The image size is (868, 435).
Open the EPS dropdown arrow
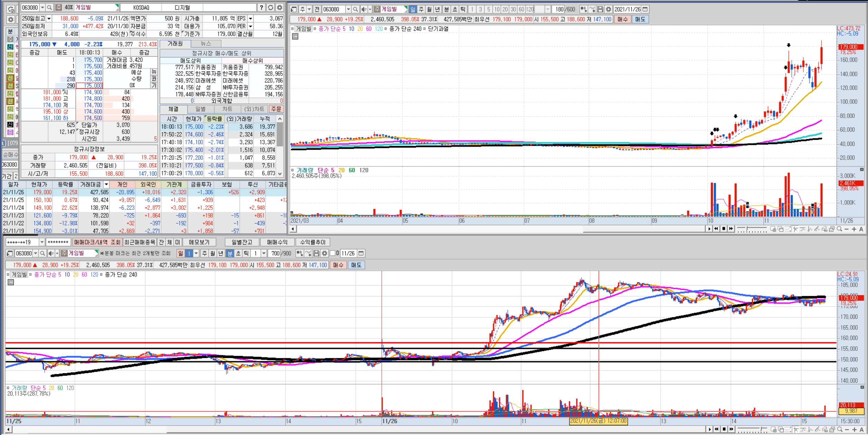click(x=251, y=18)
